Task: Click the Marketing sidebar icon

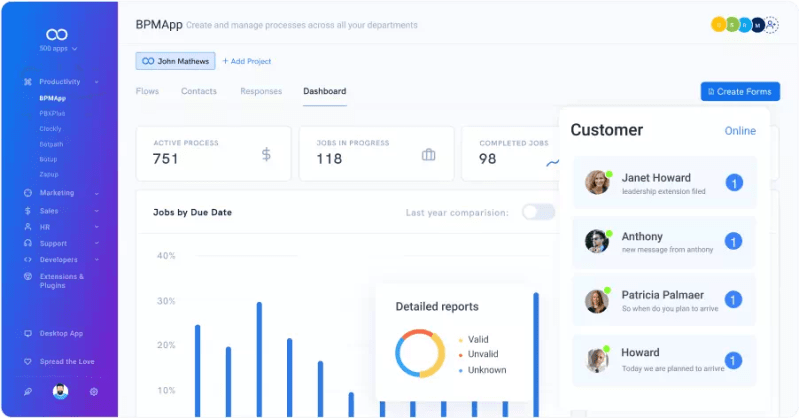Action: (28, 193)
